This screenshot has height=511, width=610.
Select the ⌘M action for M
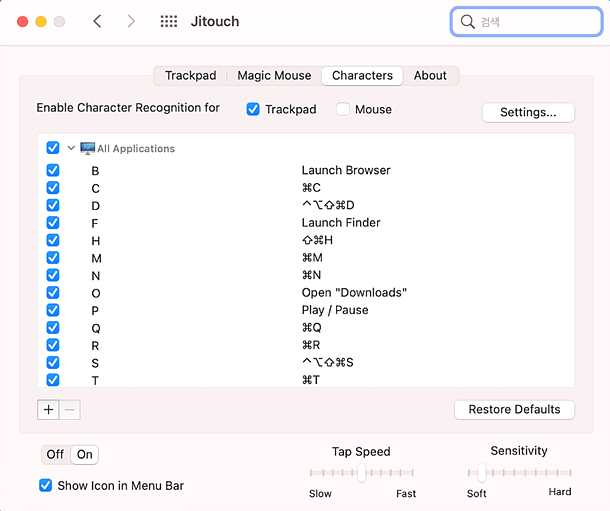coord(312,258)
